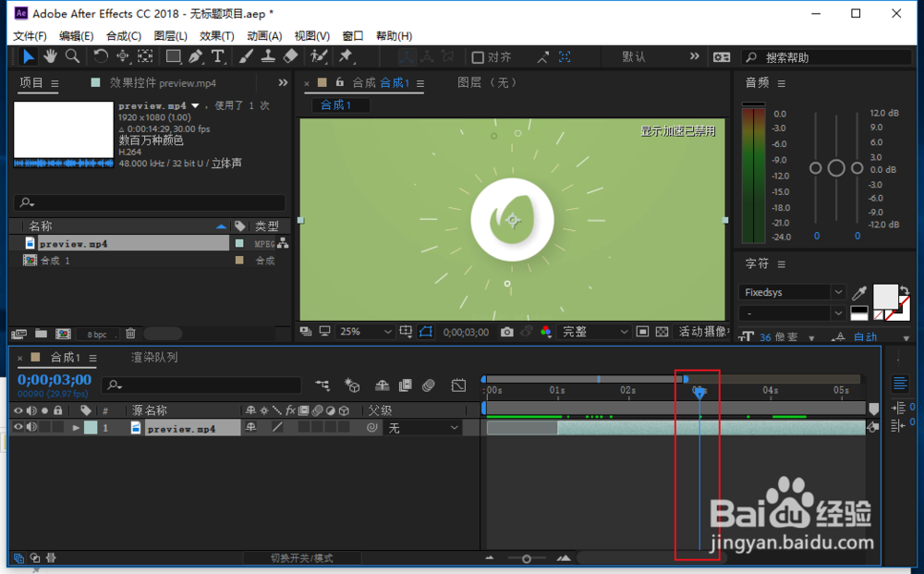Click the composition mini-flowchart icon in timeline
Image resolution: width=924 pixels, height=574 pixels.
tap(322, 385)
